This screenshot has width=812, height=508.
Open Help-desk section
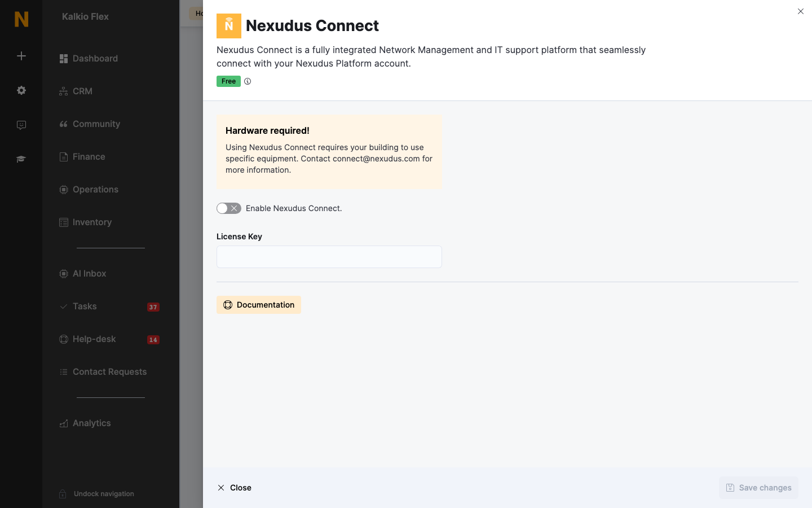88,339
